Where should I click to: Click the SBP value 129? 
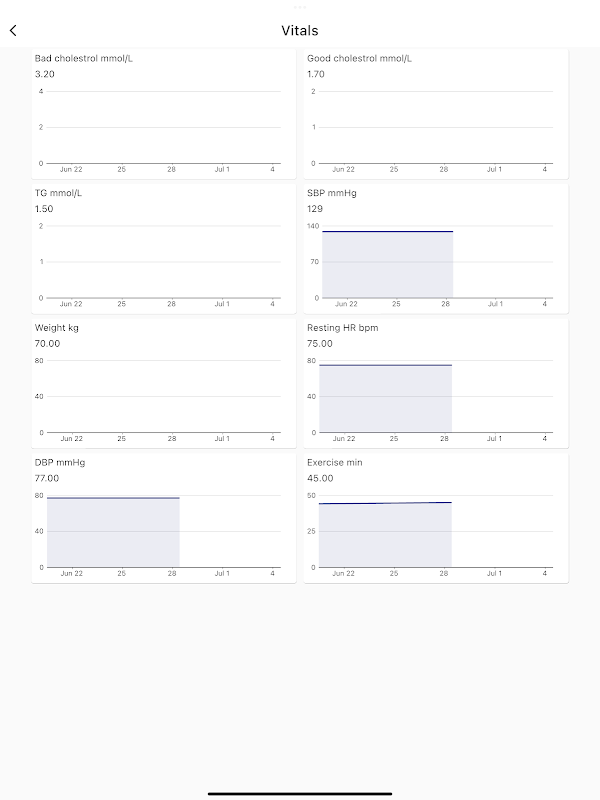click(315, 209)
